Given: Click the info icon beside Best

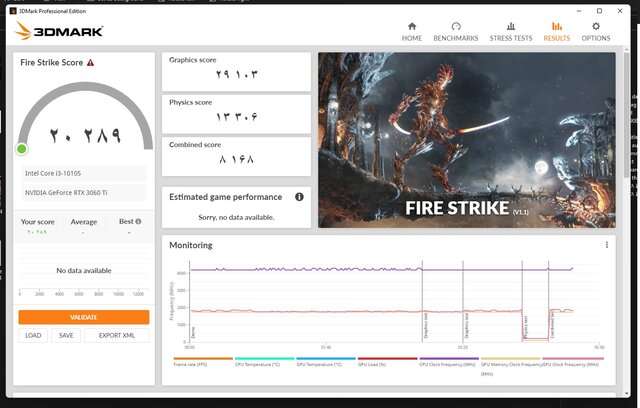Looking at the screenshot, I should tap(138, 221).
